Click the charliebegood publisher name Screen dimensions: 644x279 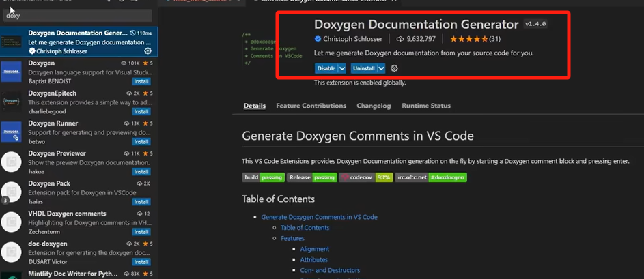pyautogui.click(x=47, y=112)
